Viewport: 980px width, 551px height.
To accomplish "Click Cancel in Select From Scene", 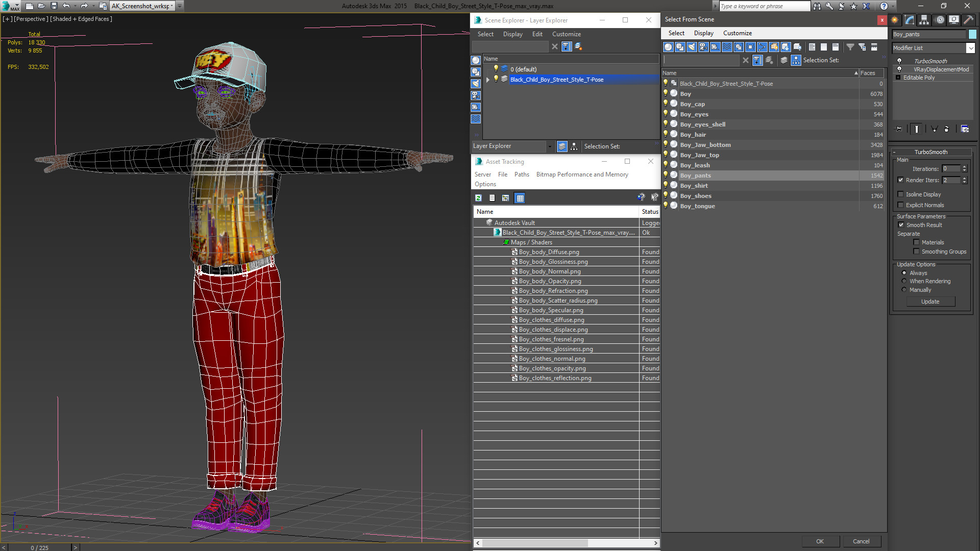I will tap(861, 541).
